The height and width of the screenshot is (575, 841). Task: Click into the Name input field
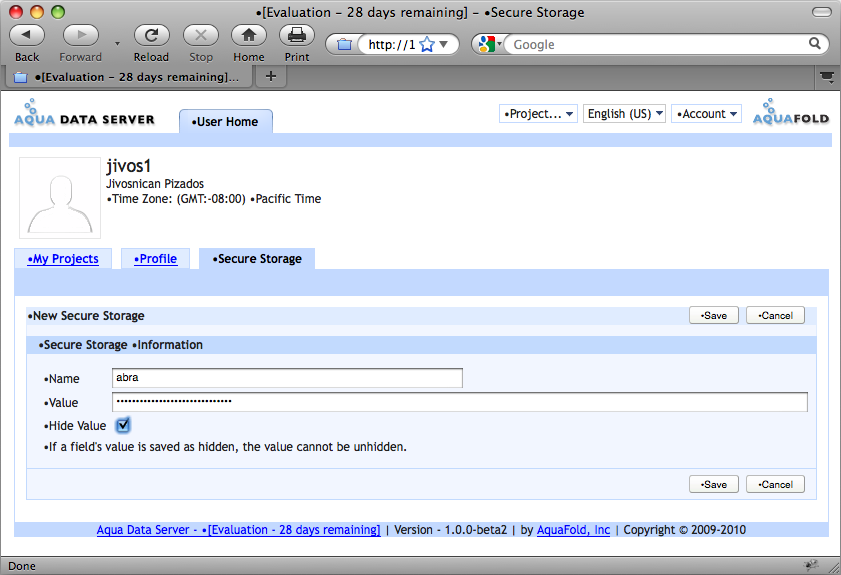pos(287,378)
